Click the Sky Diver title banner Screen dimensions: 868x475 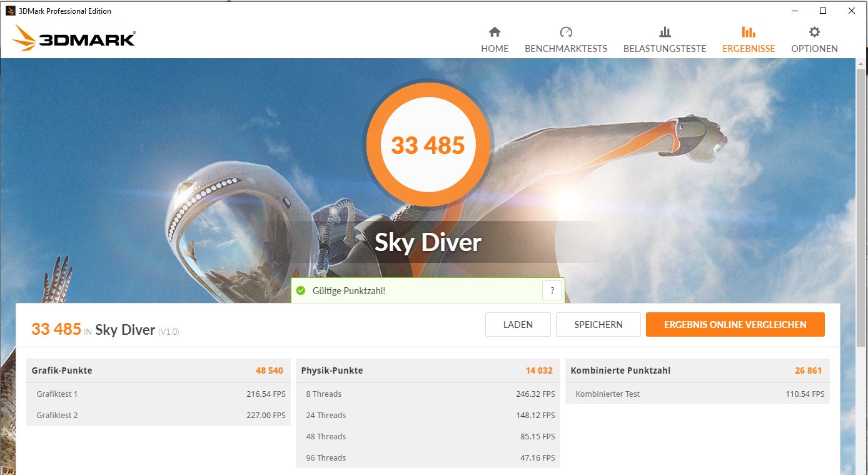click(x=428, y=242)
